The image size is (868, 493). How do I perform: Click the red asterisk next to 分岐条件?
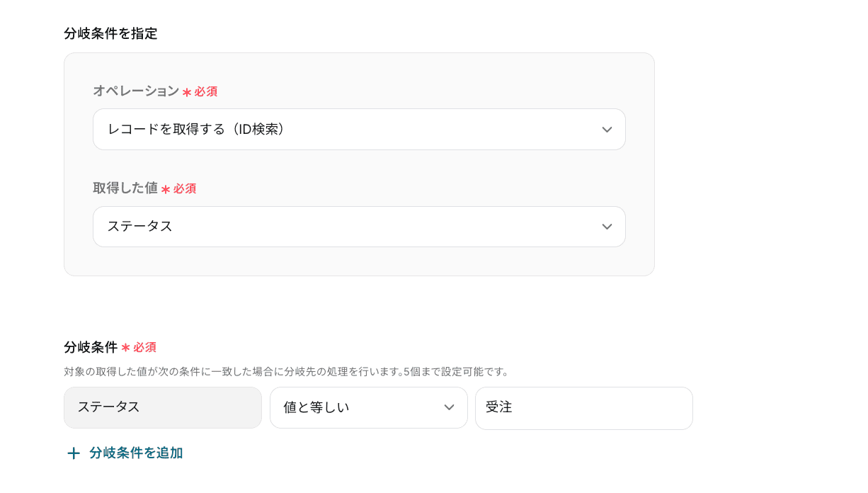point(125,348)
